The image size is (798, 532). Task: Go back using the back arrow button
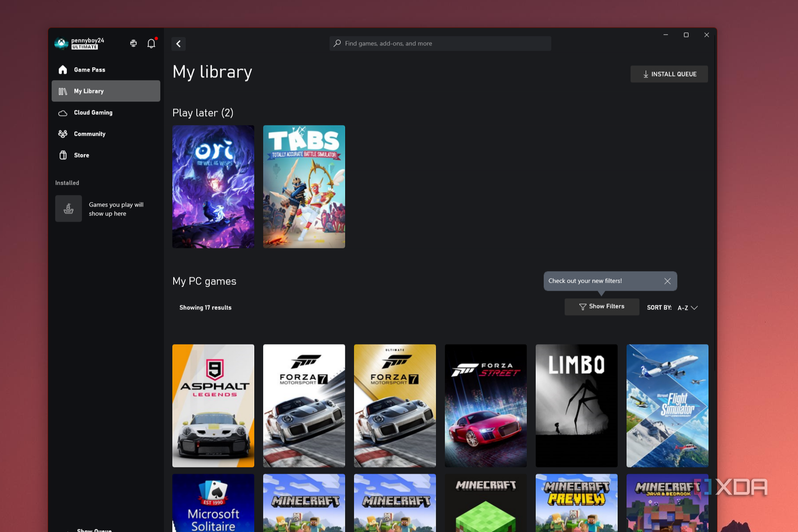(x=178, y=44)
